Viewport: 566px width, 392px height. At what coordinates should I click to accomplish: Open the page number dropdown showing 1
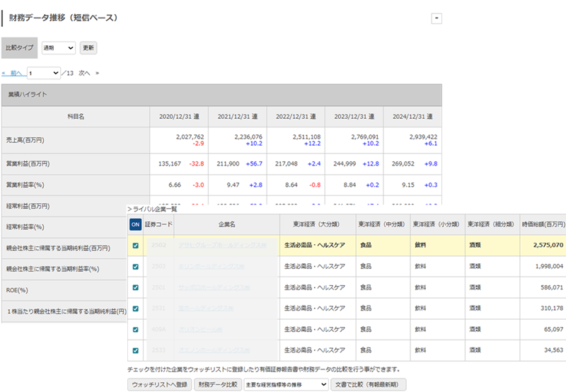click(44, 73)
